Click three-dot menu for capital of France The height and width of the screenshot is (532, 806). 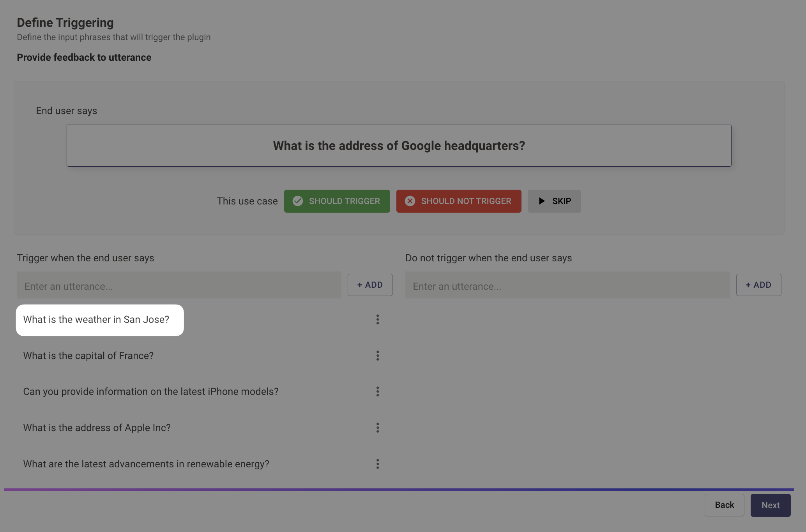point(378,356)
